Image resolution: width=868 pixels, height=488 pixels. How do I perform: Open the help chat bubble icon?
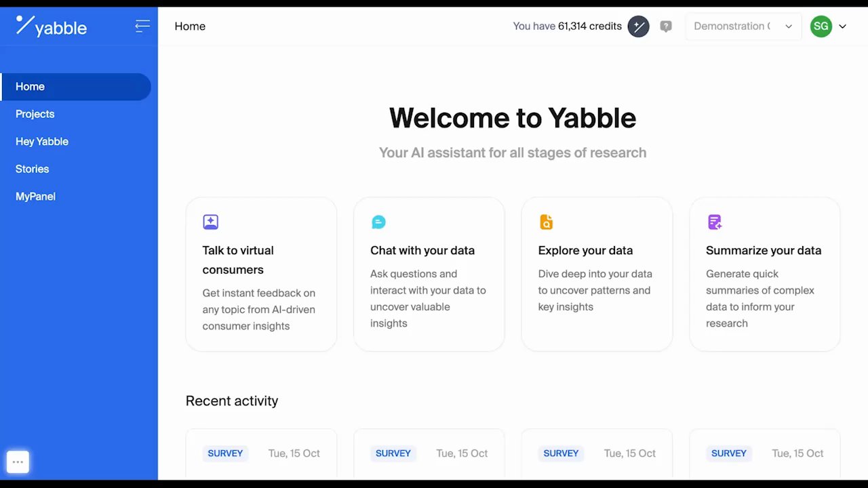(x=666, y=26)
